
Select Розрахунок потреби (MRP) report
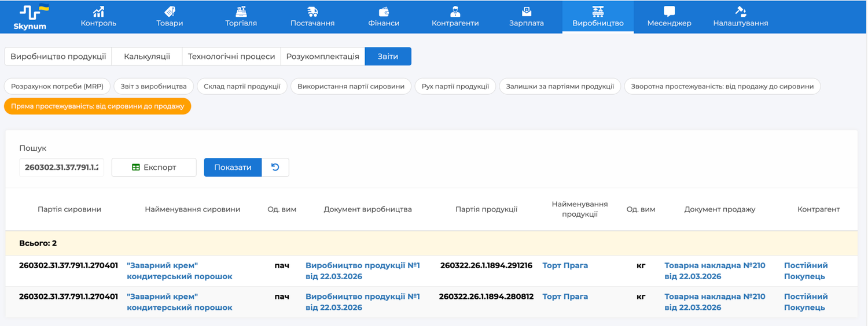(x=57, y=87)
